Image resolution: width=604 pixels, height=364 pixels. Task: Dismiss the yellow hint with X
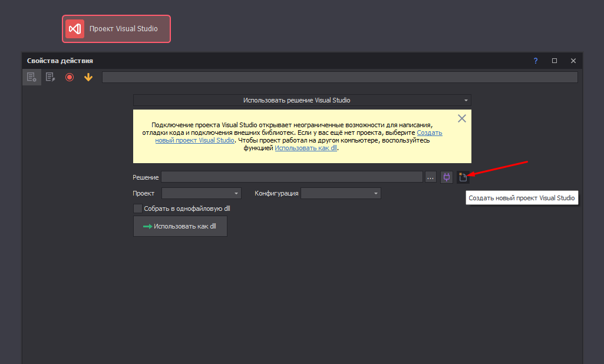click(462, 118)
